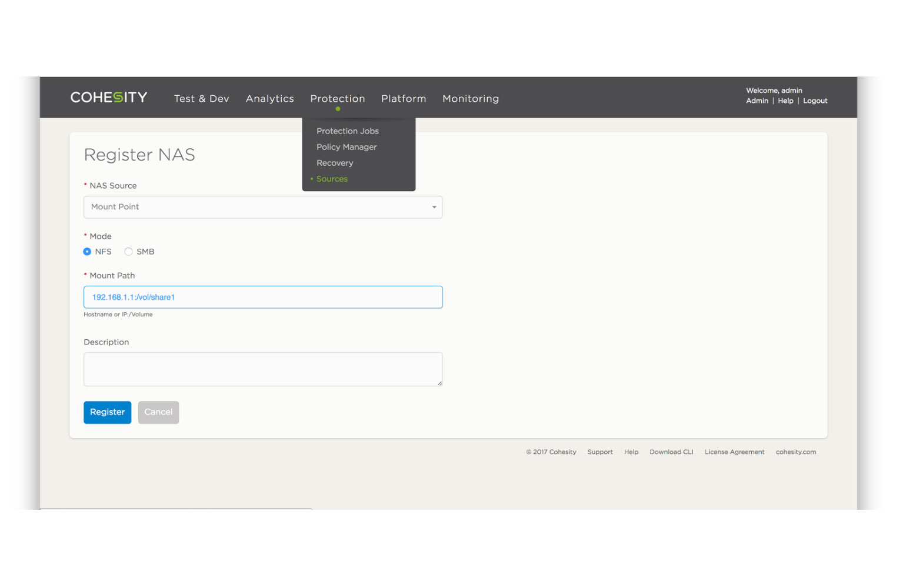Choose Protection Jobs from the dropdown menu
The height and width of the screenshot is (588, 903).
(348, 131)
